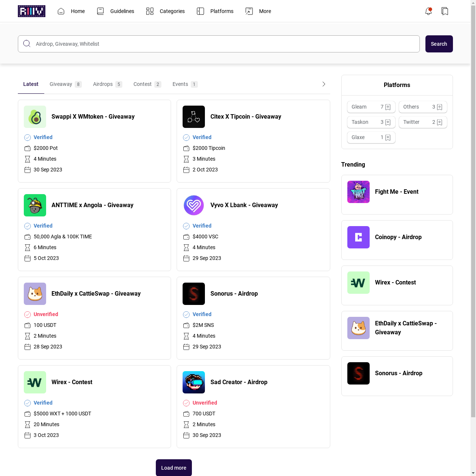Click Swappi X WMtoken avocado logo
The height and width of the screenshot is (476, 476).
(35, 117)
